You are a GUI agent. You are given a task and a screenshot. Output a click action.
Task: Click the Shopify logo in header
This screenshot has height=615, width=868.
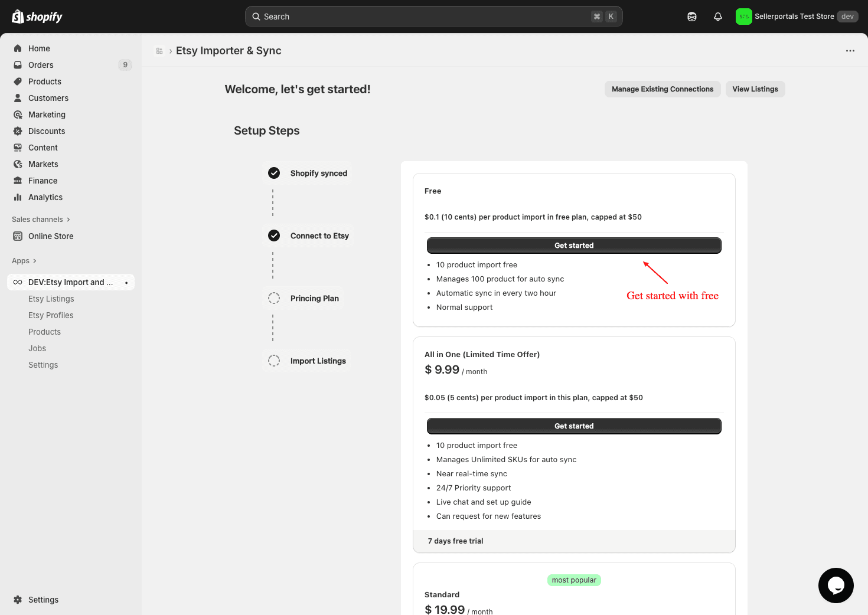37,17
